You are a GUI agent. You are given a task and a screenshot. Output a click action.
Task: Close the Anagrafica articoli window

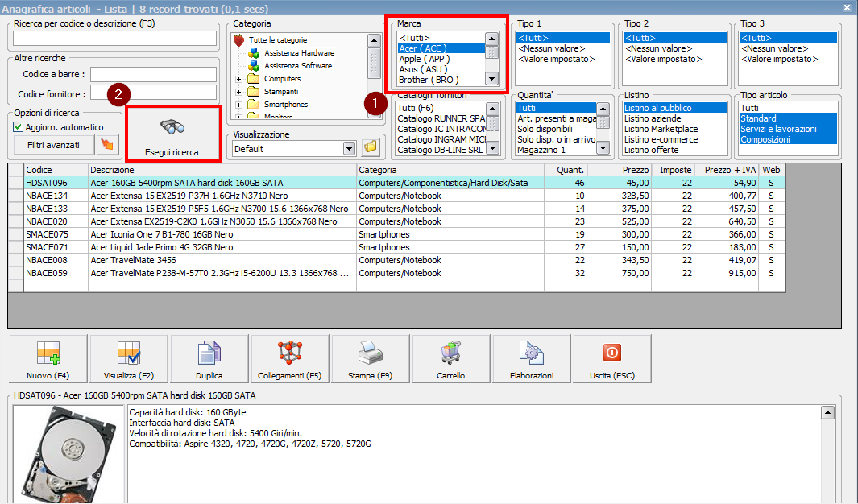click(846, 8)
